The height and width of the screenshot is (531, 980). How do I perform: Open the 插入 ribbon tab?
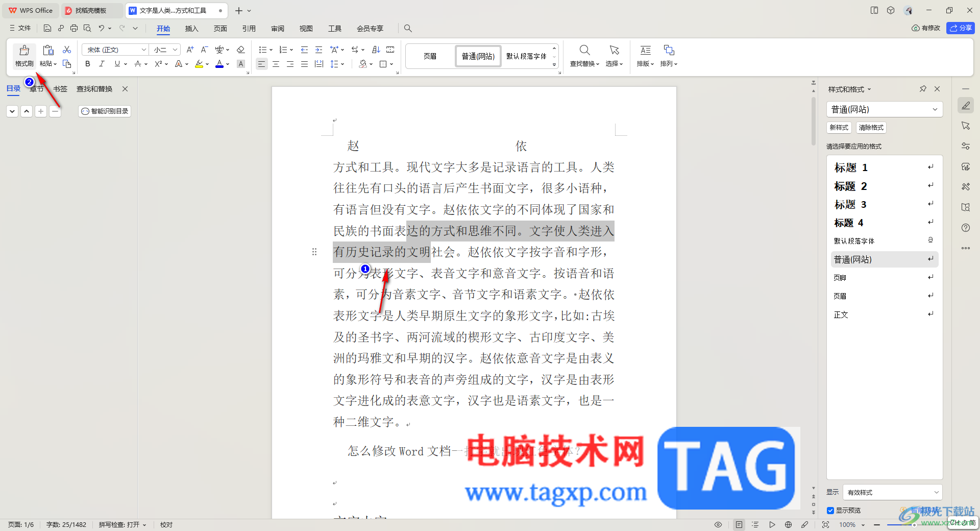(x=191, y=28)
